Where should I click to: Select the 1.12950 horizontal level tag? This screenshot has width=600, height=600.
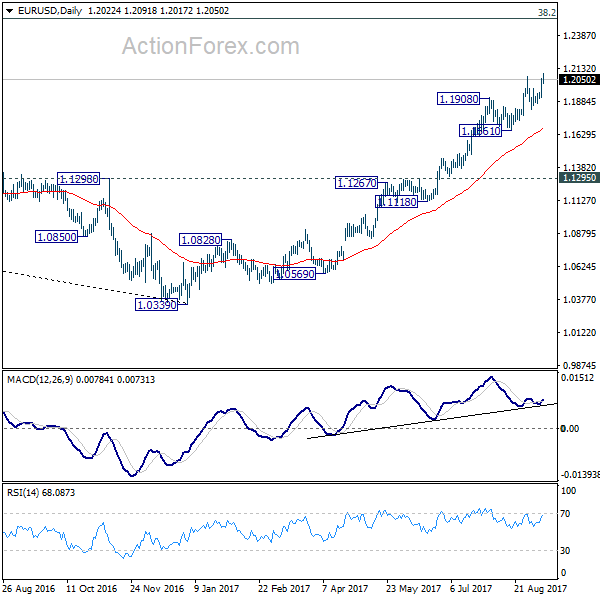579,178
